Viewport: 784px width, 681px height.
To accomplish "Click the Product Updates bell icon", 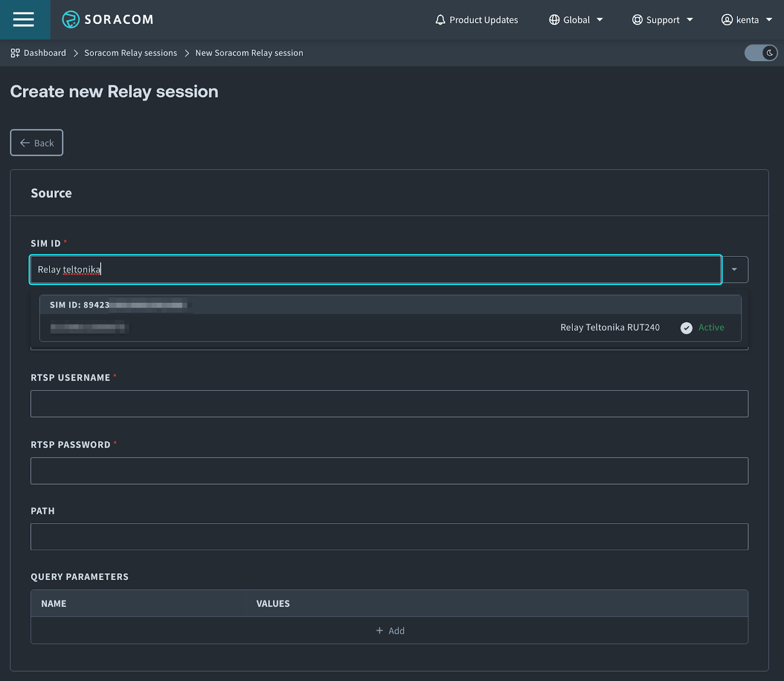I will click(x=440, y=20).
